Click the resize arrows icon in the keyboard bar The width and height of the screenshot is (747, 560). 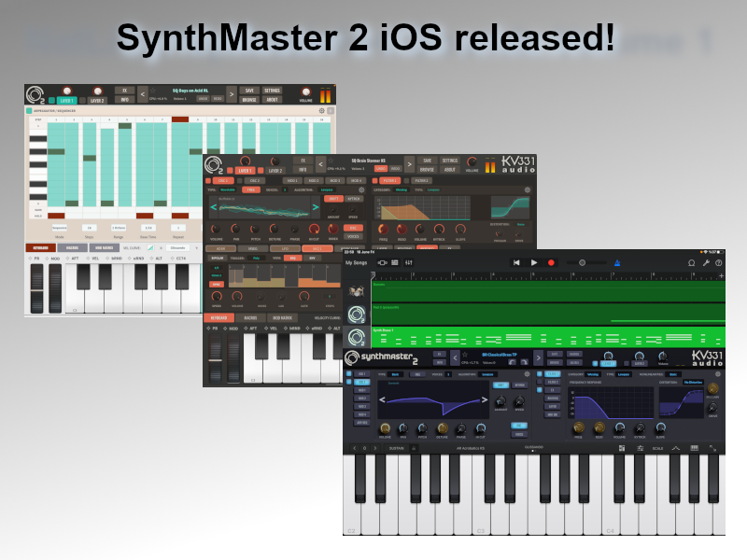pos(712,448)
